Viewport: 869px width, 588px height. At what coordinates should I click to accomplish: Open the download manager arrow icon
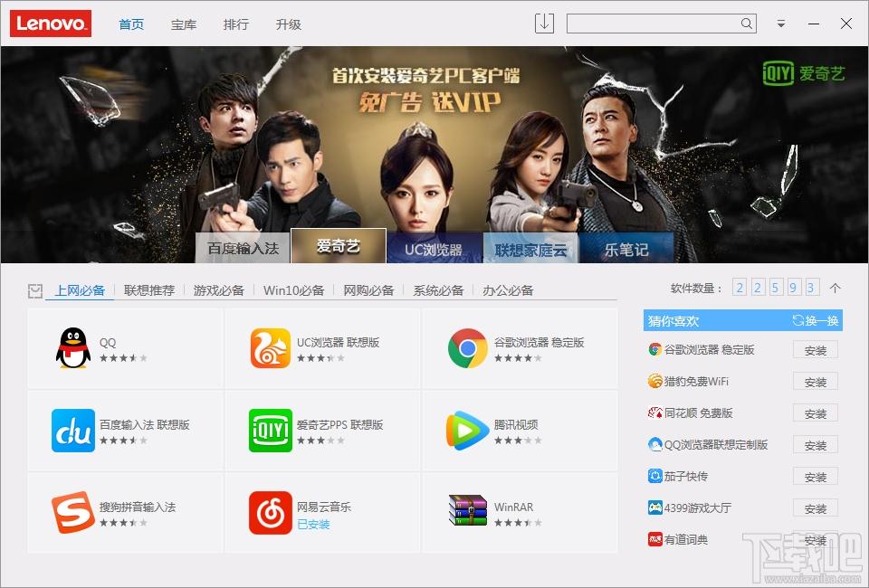(544, 24)
